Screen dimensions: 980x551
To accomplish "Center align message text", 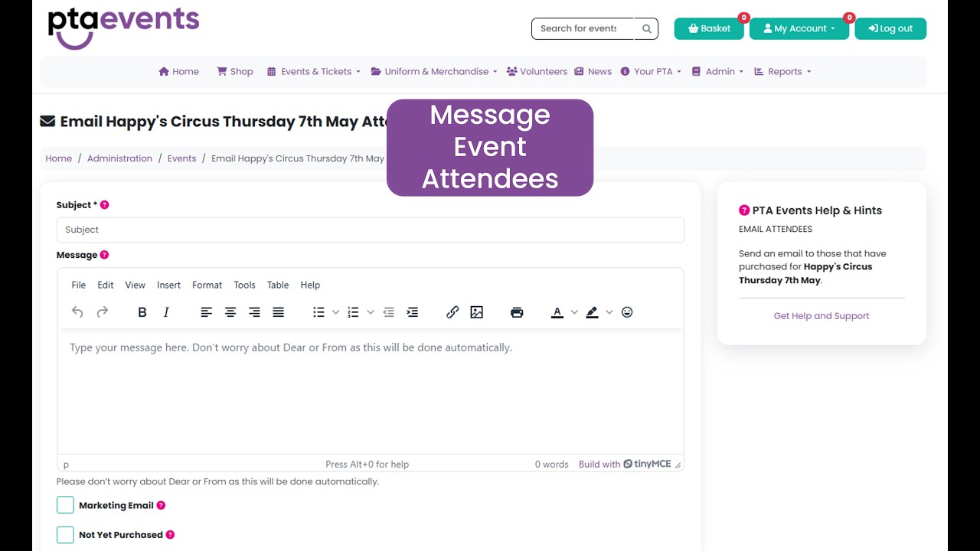I will click(230, 312).
